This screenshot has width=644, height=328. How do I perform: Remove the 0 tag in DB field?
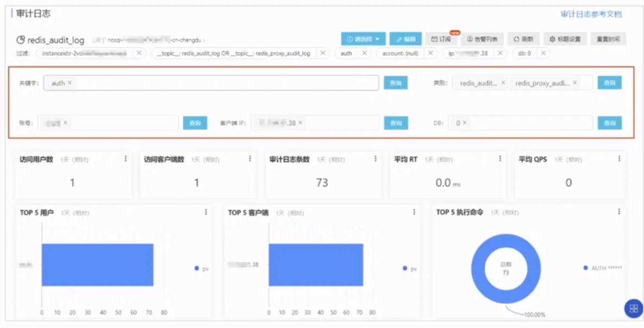466,123
